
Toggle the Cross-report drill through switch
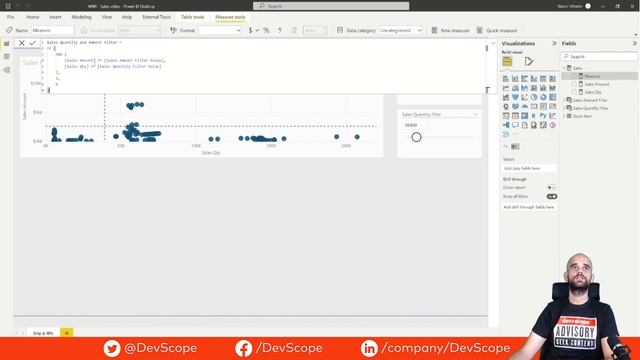click(551, 187)
